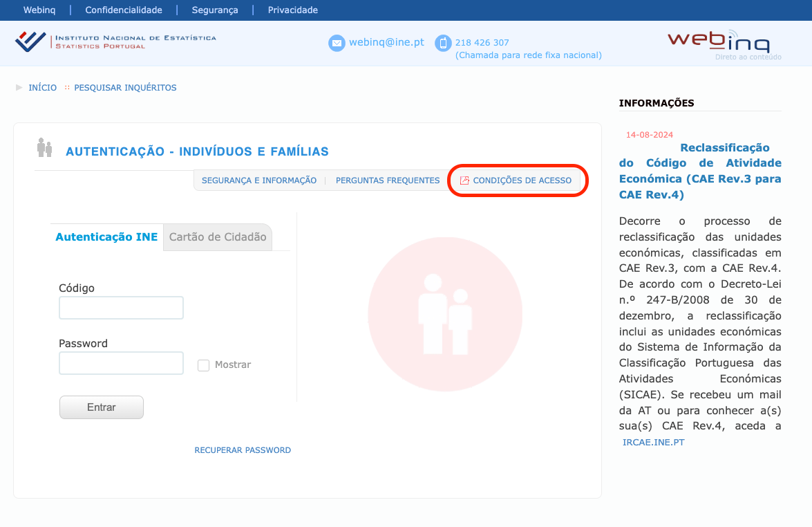
Task: Open the Recuperar Password link
Action: (243, 450)
